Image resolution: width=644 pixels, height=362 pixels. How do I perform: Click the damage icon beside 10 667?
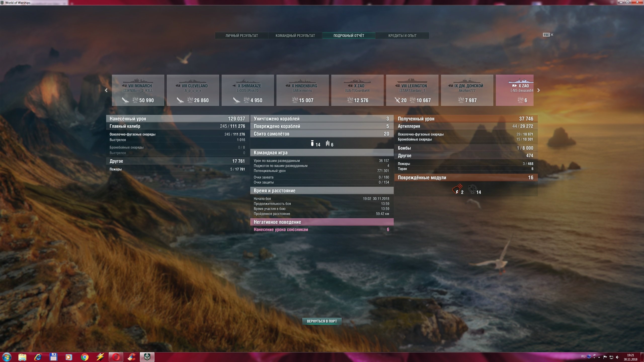click(x=413, y=100)
